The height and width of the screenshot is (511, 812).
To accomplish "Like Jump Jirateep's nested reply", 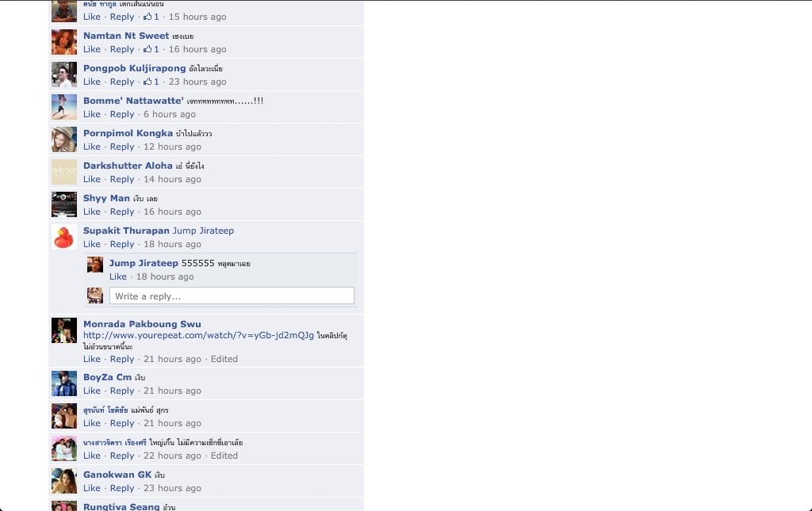I will pyautogui.click(x=117, y=276).
